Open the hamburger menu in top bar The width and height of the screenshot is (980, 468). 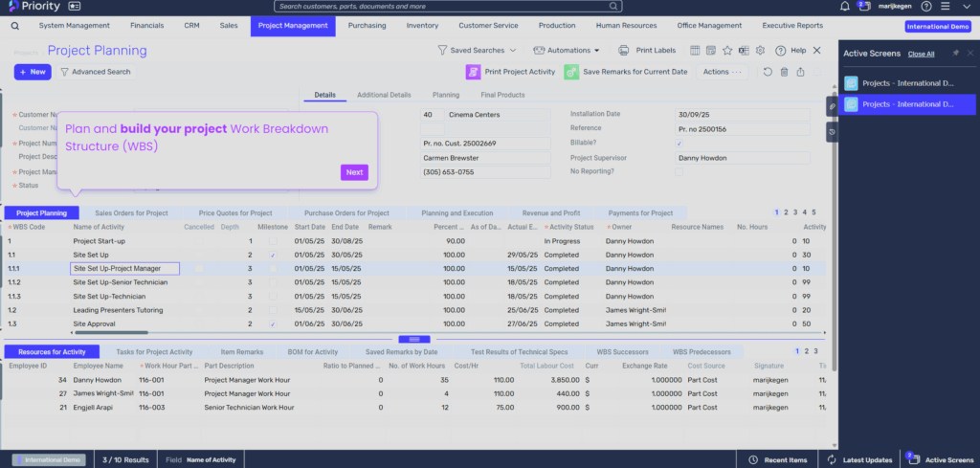[x=945, y=7]
